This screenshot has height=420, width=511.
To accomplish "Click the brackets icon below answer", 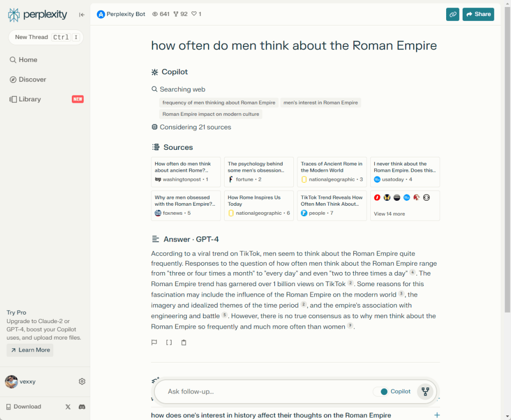I will point(169,343).
